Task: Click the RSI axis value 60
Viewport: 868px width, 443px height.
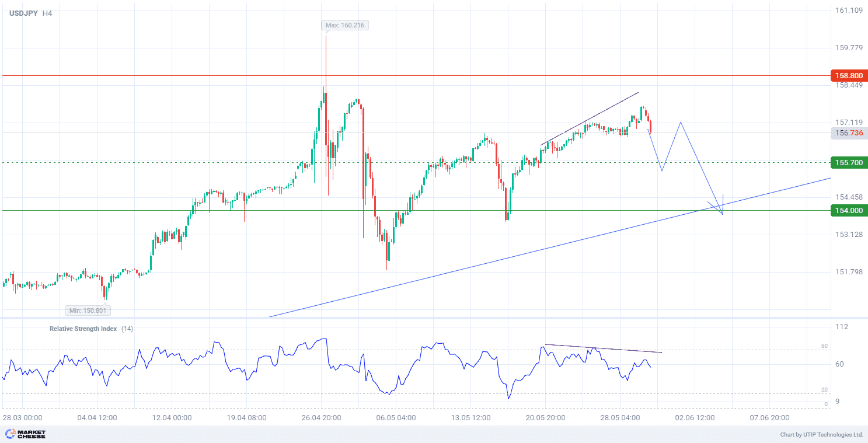Action: click(839, 364)
